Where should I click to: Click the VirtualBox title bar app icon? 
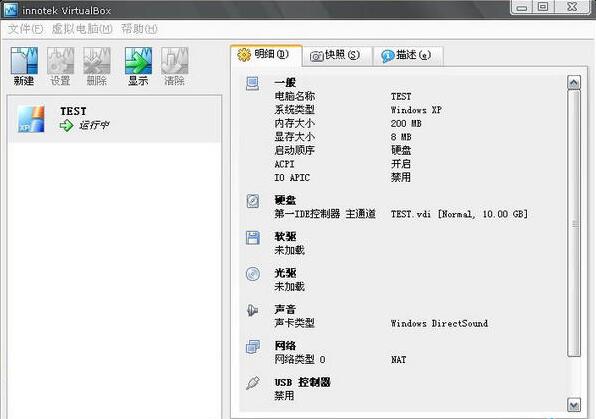(11, 10)
